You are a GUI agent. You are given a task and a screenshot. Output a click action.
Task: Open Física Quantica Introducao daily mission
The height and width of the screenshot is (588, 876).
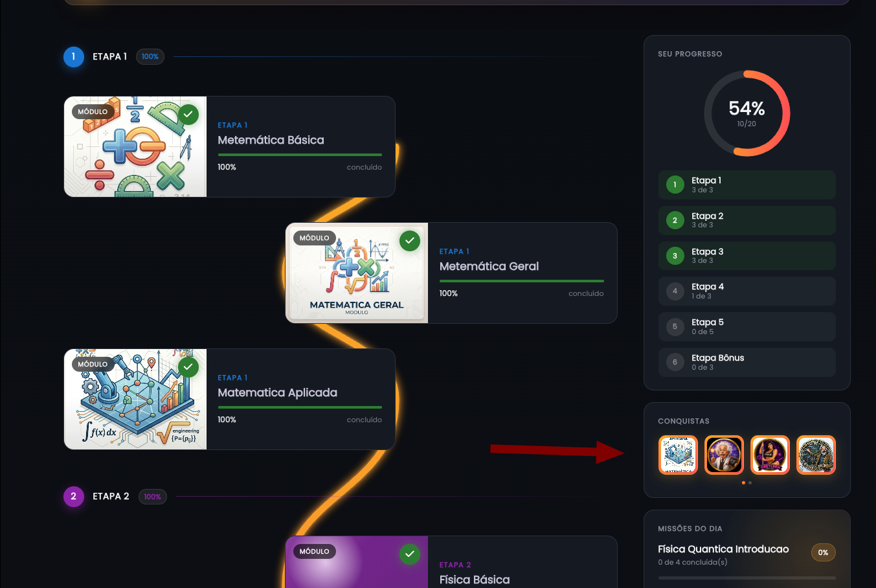pos(747,555)
